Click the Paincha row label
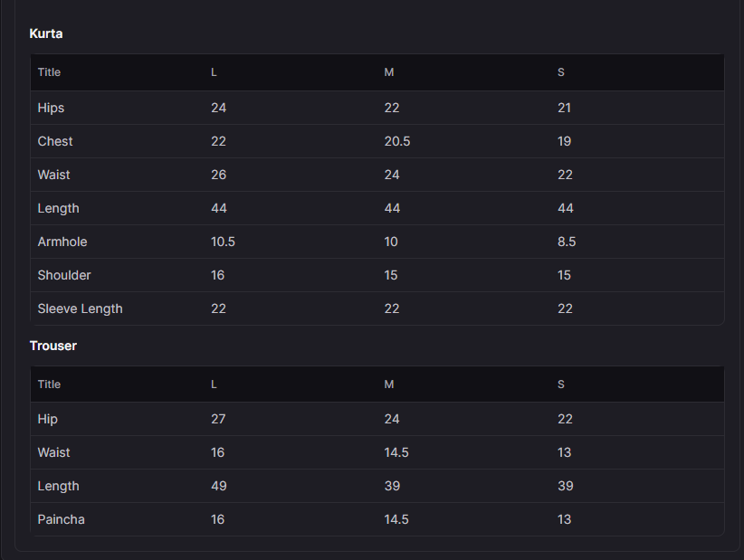The image size is (744, 560). (62, 519)
